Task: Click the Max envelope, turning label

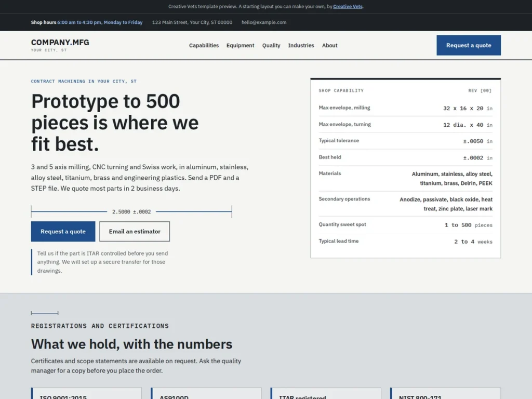Action: pyautogui.click(x=345, y=124)
